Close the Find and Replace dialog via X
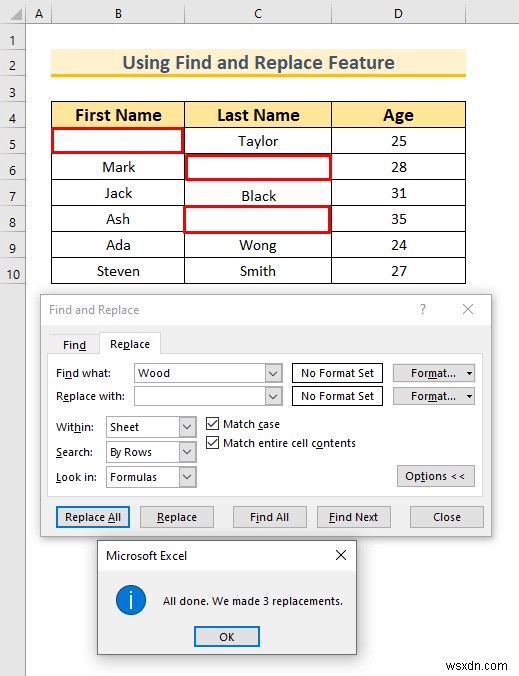 pos(468,309)
